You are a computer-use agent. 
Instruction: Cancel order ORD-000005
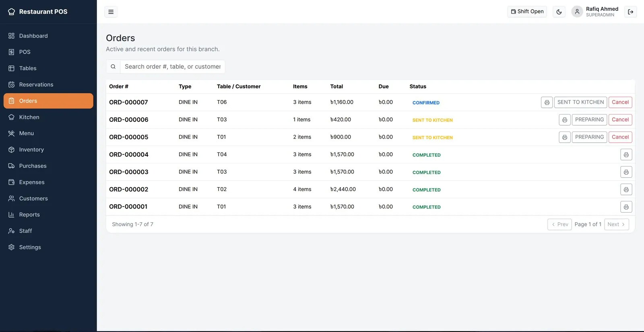[x=620, y=137]
